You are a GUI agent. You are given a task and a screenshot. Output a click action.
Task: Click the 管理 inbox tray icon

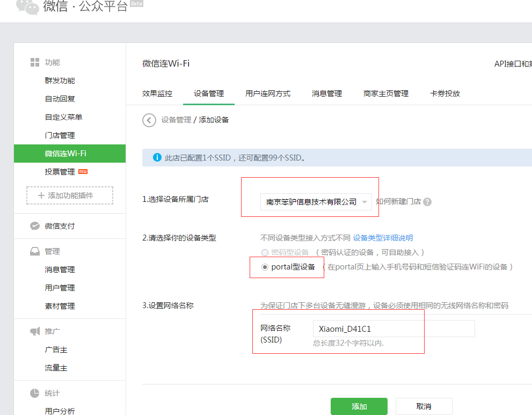click(35, 251)
